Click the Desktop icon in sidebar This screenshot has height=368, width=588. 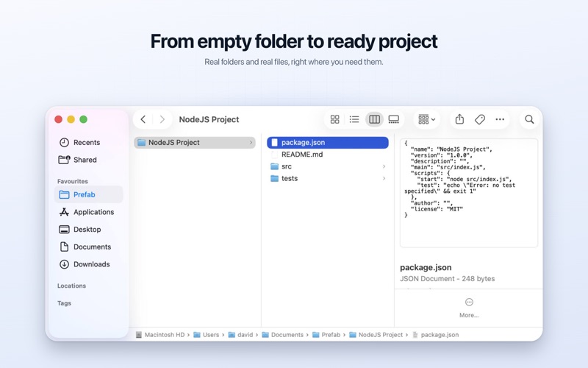(x=64, y=230)
